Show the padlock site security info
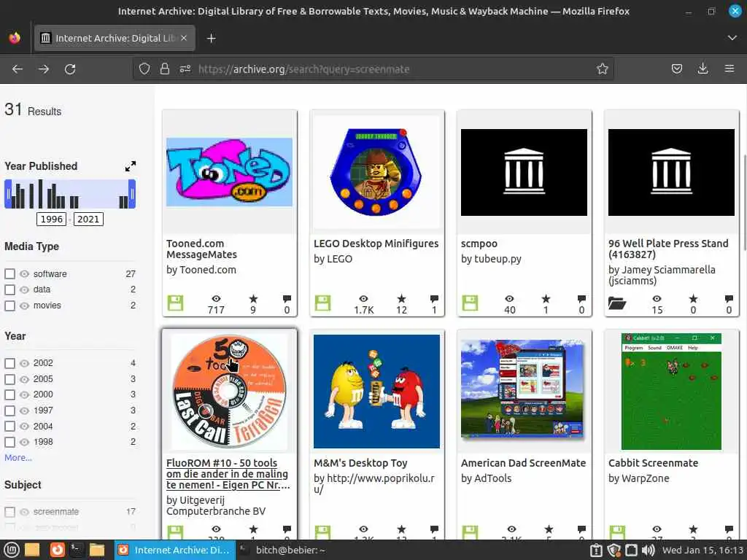747x560 pixels. [x=165, y=69]
